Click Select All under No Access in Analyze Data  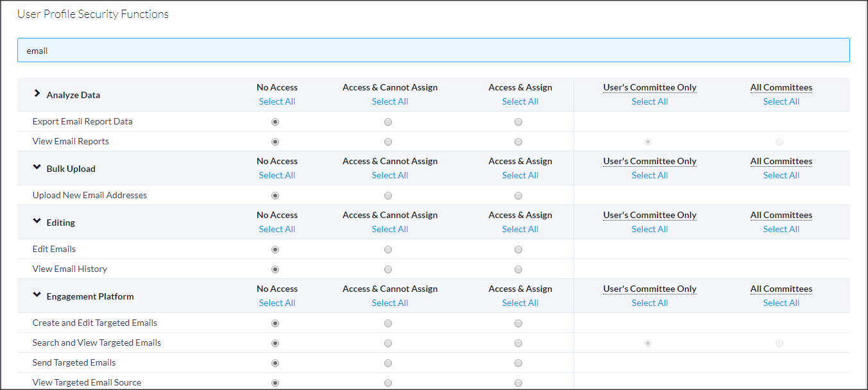tap(277, 101)
